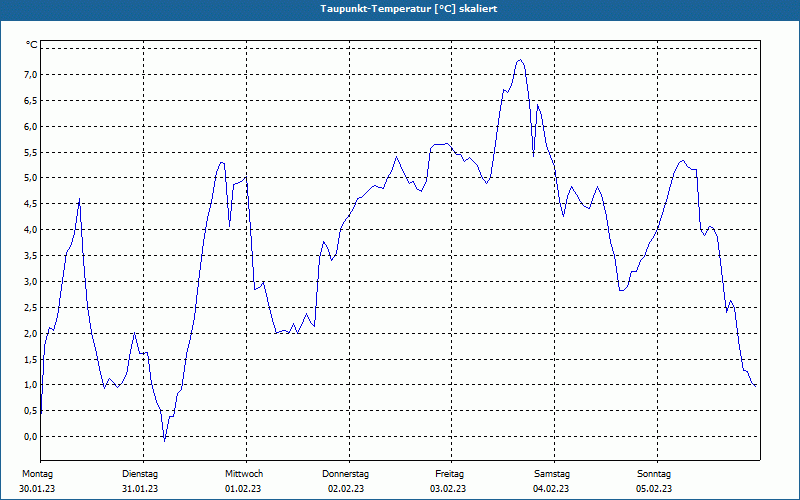
Task: Click the 5,5 y-axis value
Action: pyautogui.click(x=30, y=152)
